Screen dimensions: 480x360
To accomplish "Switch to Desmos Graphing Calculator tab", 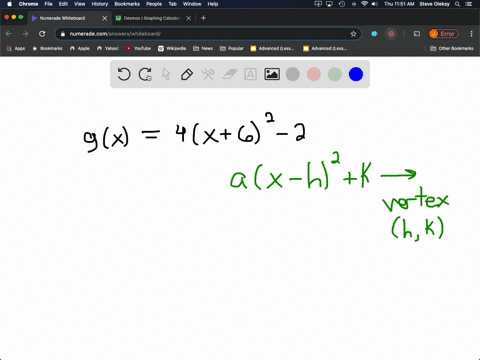I will coord(152,18).
